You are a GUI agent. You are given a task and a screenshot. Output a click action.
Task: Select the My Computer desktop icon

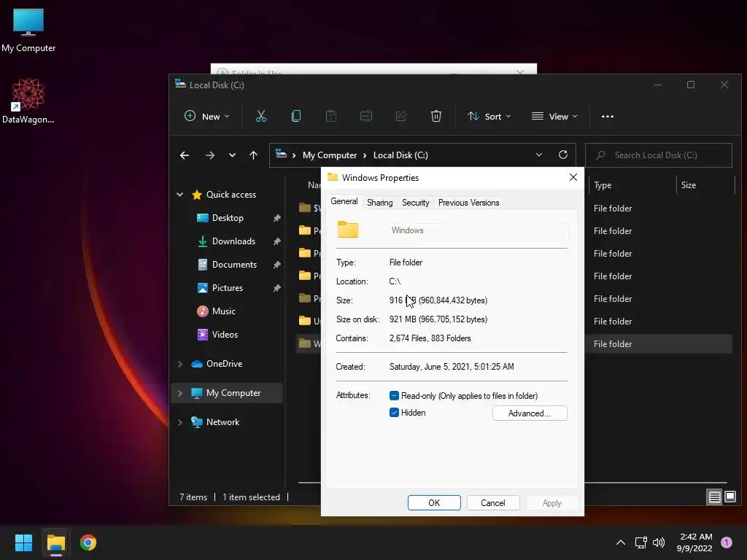pos(28,31)
